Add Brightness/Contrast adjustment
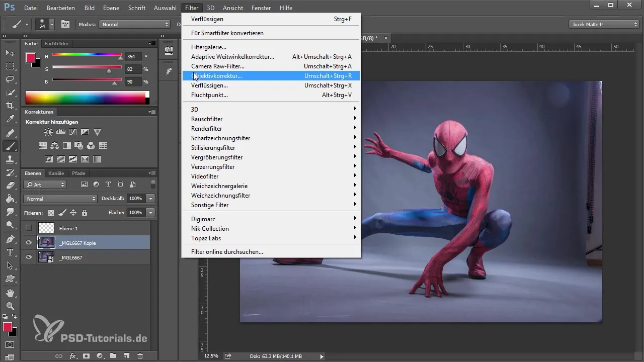Viewport: 644px width, 362px height. point(48,132)
